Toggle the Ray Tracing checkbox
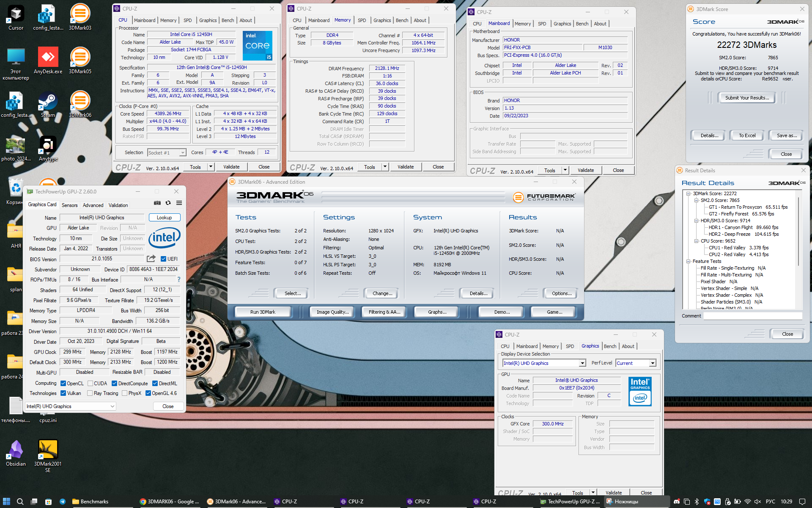 (x=90, y=393)
